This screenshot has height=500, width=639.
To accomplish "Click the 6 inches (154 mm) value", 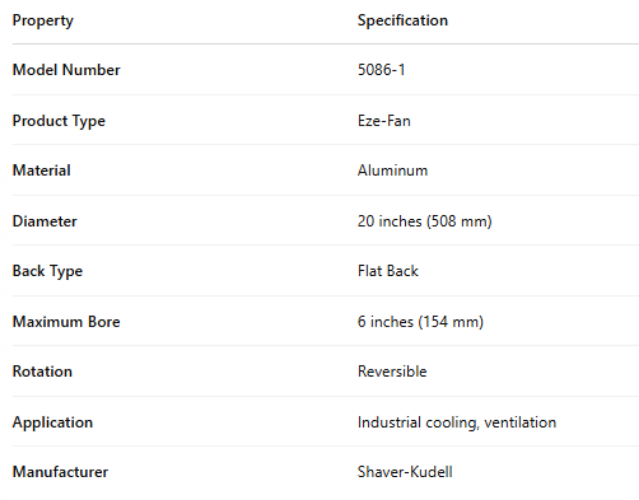I will pos(420,322).
